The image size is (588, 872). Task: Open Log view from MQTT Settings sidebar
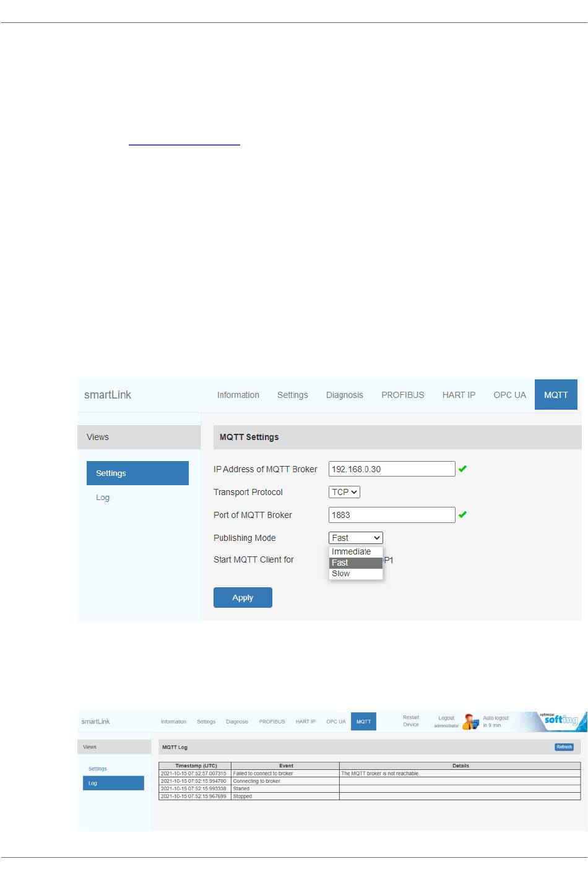(103, 498)
